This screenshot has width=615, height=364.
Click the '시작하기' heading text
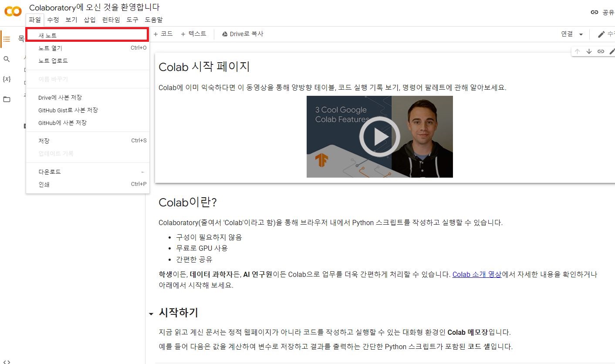pos(179,313)
